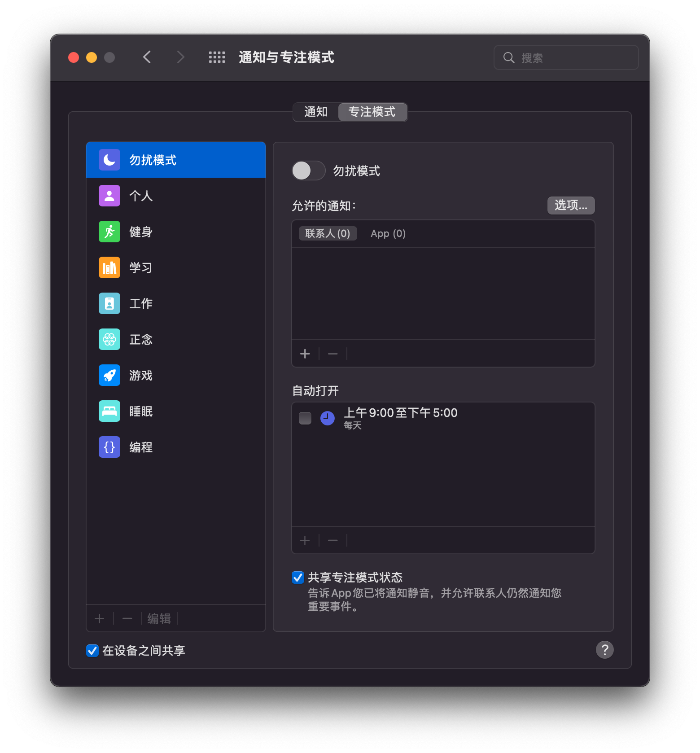The width and height of the screenshot is (700, 753).
Task: Choose the 健身 running figure icon
Action: pos(109,232)
